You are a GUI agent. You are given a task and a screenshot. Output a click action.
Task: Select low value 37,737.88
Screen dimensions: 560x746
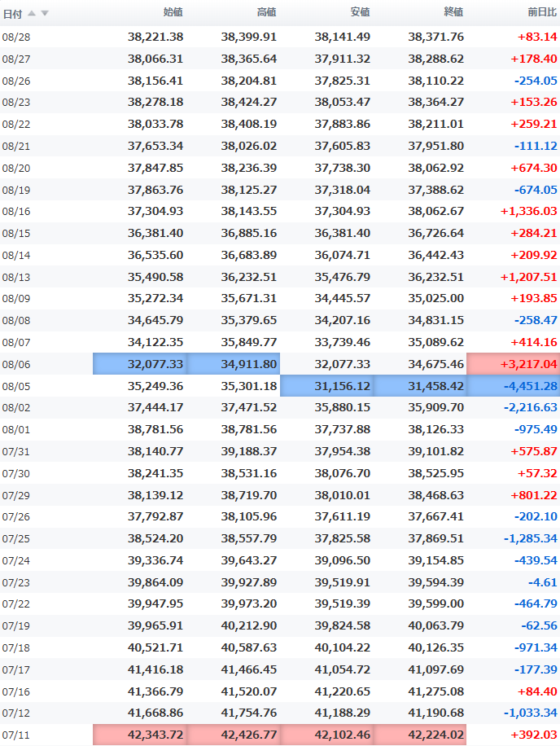tap(343, 428)
